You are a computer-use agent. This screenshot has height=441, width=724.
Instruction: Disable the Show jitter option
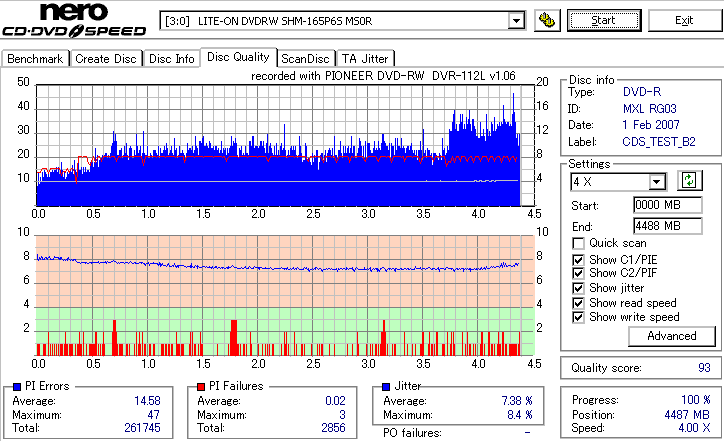tap(578, 288)
